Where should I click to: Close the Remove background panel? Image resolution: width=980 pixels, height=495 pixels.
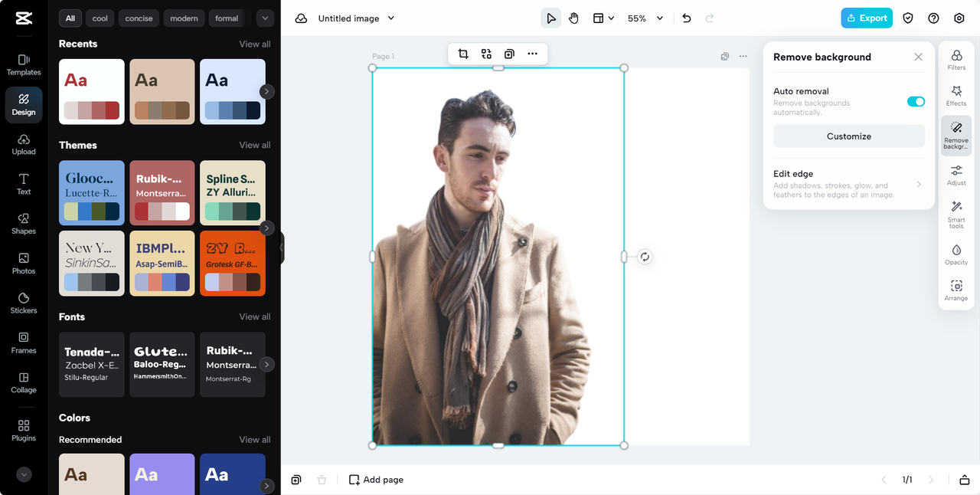coord(919,57)
